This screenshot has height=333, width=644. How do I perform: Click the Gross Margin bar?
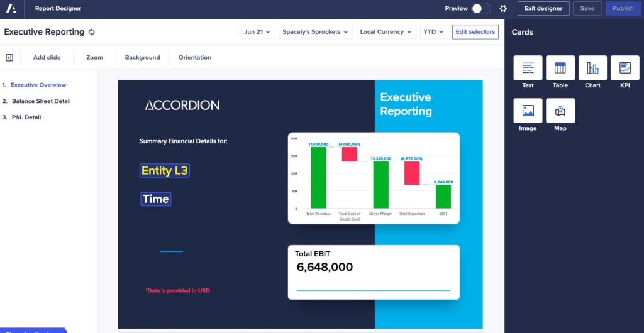pyautogui.click(x=380, y=185)
